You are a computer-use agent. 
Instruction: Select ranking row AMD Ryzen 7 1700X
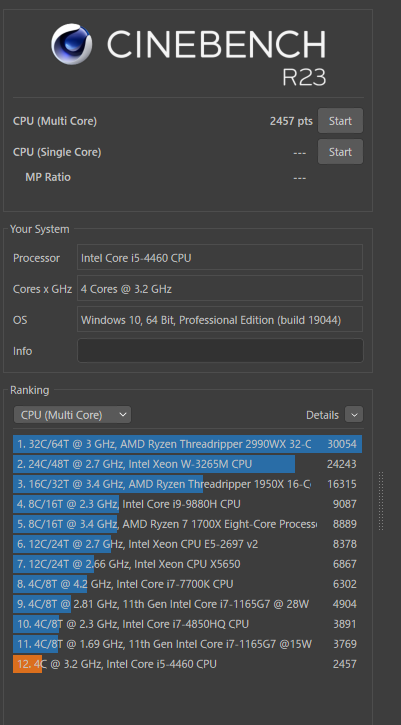coord(187,524)
